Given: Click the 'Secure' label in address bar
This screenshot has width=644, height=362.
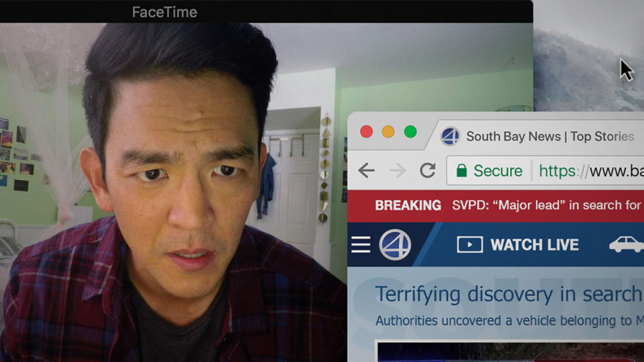Looking at the screenshot, I should point(498,171).
